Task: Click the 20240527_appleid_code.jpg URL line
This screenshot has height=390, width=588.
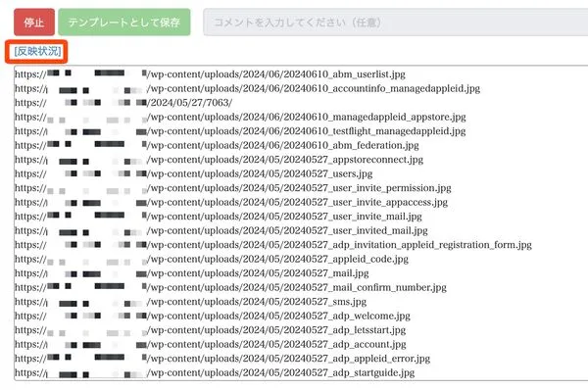Action: coord(212,259)
